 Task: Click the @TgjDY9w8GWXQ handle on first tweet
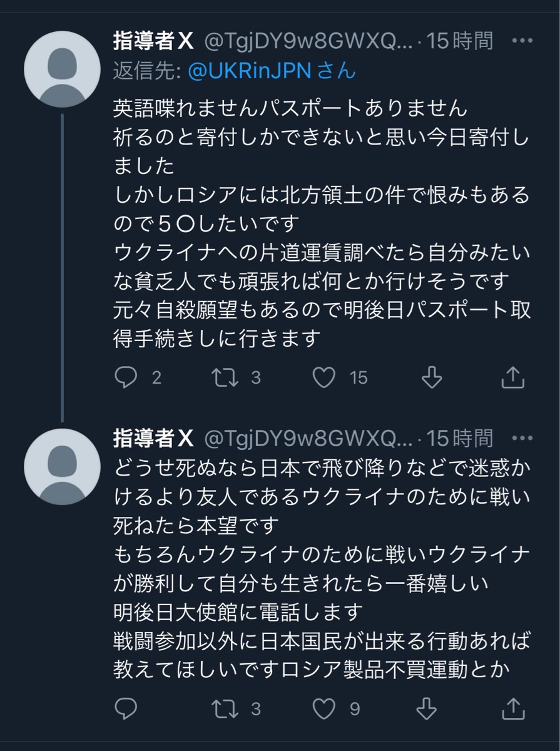pyautogui.click(x=308, y=41)
